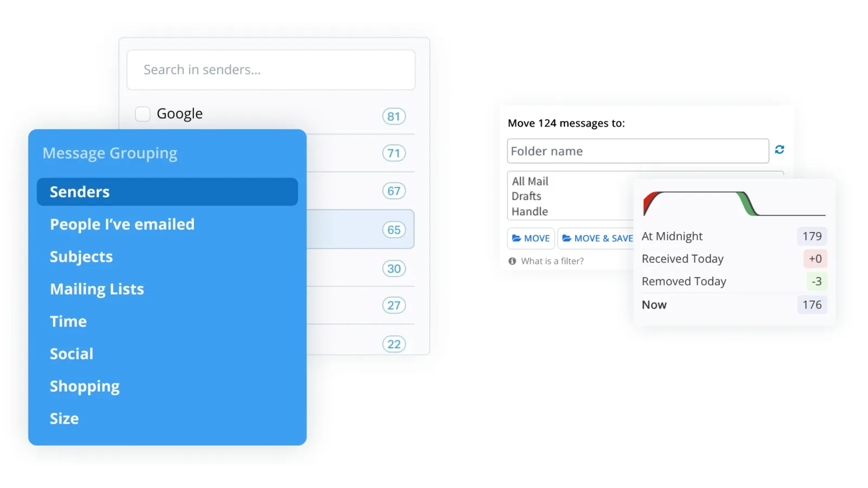Click the At Midnight value 179

click(x=812, y=236)
